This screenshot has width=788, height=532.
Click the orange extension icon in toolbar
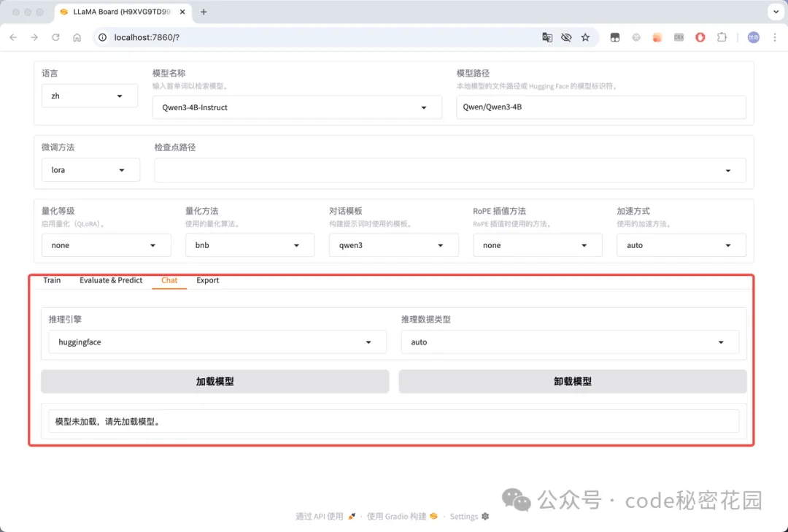657,37
